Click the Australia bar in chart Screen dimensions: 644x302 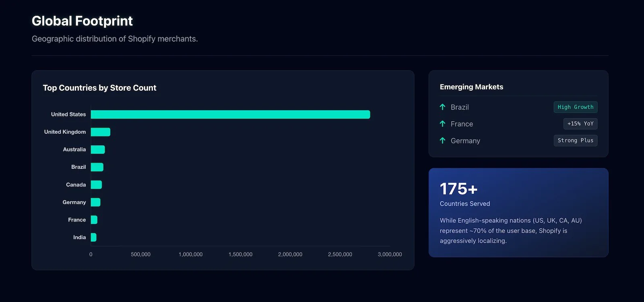tap(98, 149)
